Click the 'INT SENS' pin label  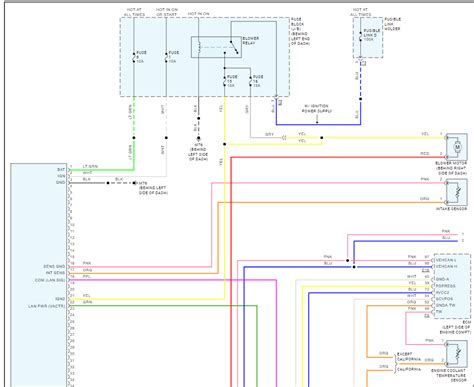tap(55, 273)
